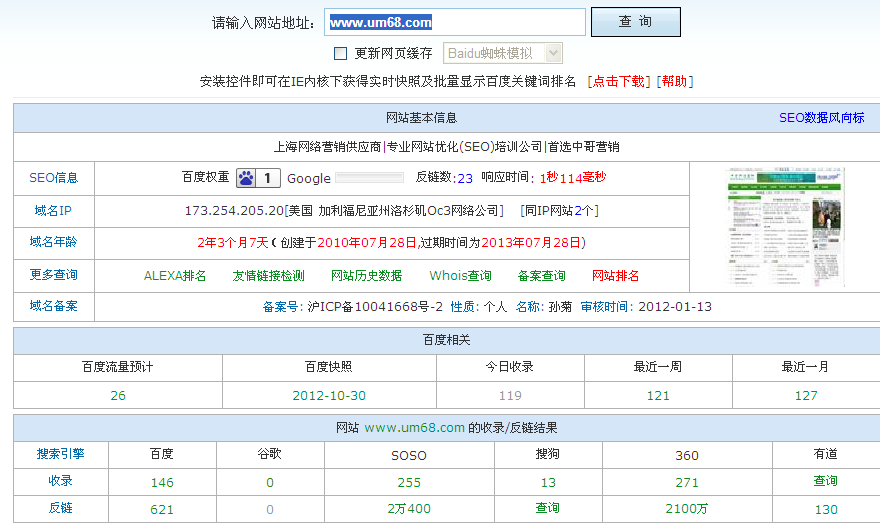
Task: Open the Whois查询 link
Action: [x=460, y=275]
